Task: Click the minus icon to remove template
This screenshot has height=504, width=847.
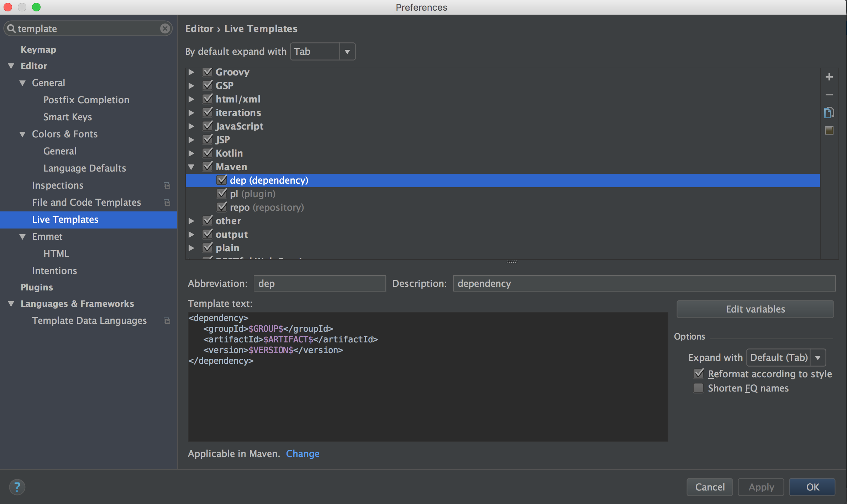Action: click(x=829, y=95)
